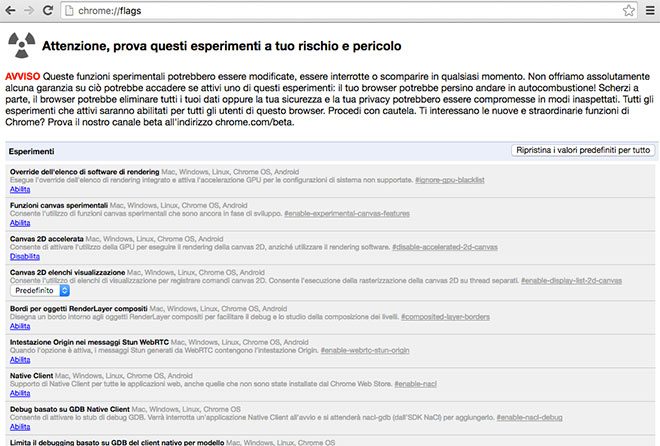Reload the chrome://flags page

(48, 11)
